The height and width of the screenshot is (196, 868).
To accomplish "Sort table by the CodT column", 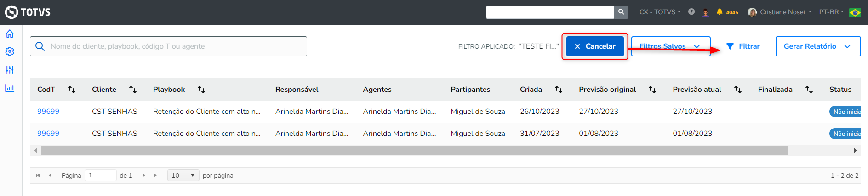I will [72, 90].
